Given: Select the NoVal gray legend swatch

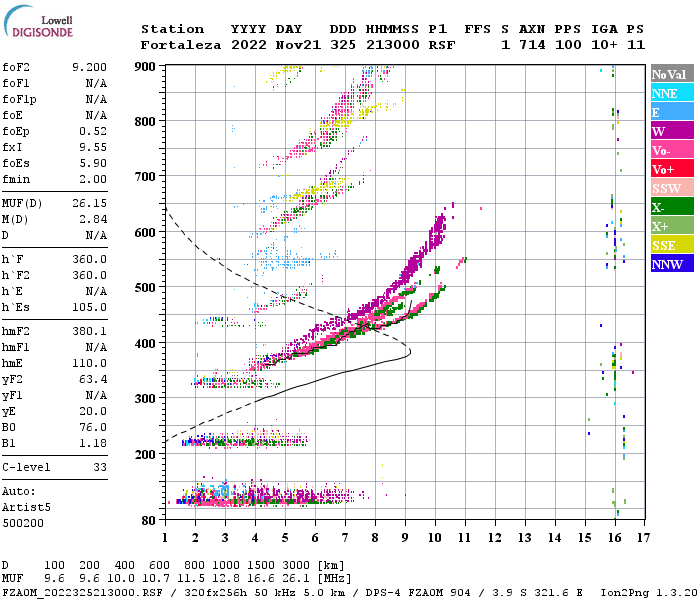Looking at the screenshot, I should click(x=672, y=74).
